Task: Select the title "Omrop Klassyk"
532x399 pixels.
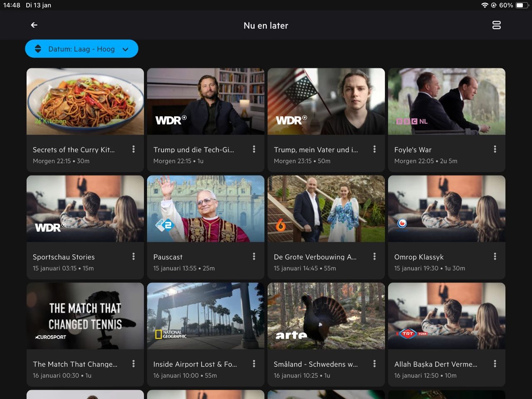Action: point(419,257)
